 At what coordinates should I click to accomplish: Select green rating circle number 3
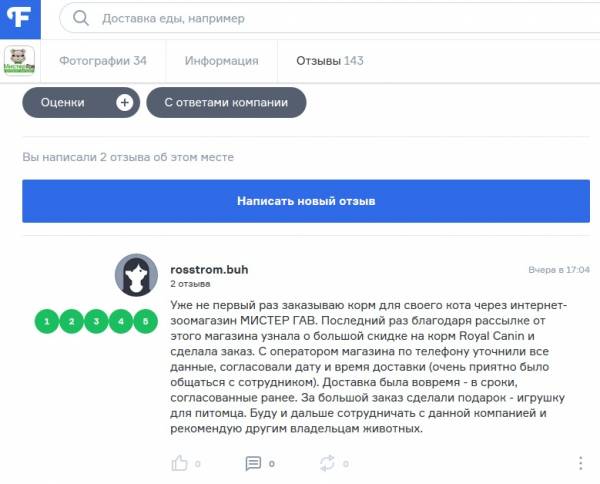point(96,321)
